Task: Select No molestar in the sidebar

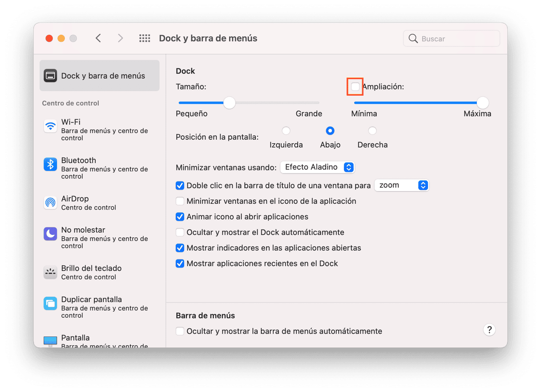Action: coord(100,237)
